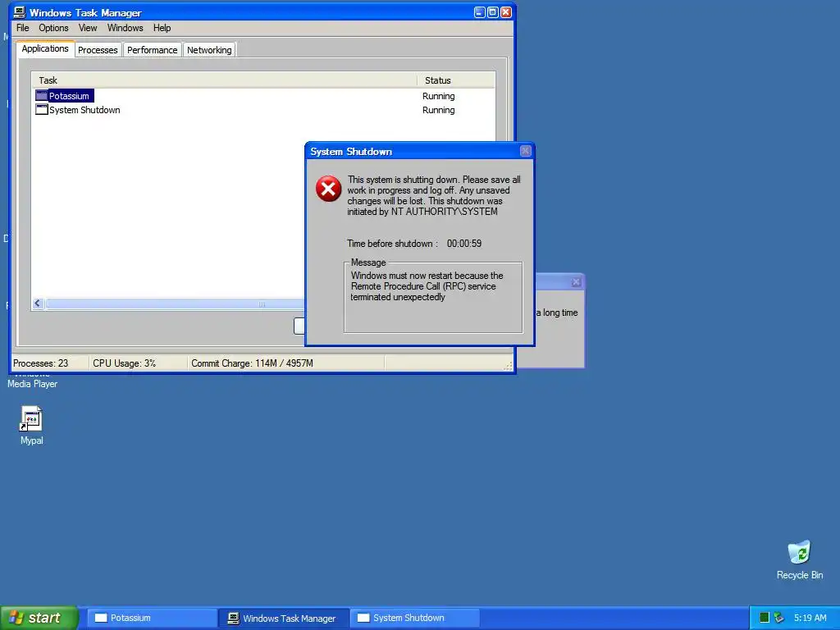Click the Potassium task icon in list

point(41,96)
